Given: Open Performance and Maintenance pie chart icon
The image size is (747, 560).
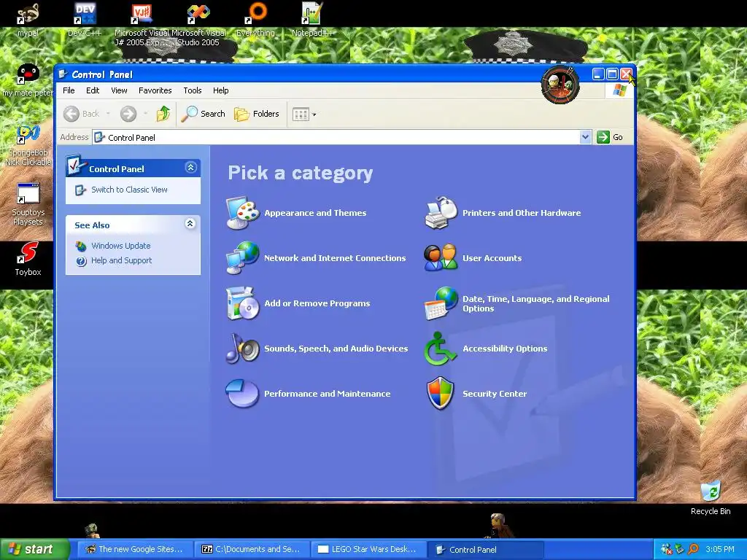Looking at the screenshot, I should coord(242,393).
